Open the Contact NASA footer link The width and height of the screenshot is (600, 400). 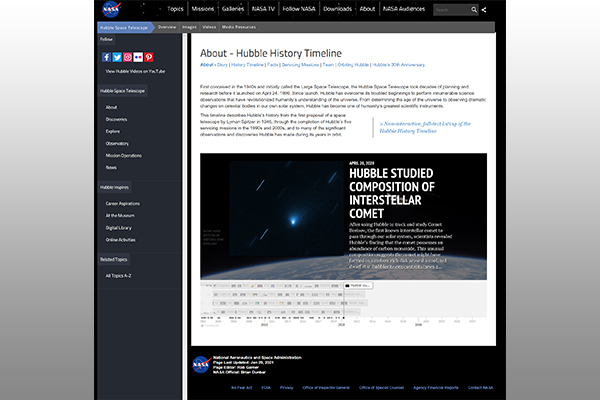click(480, 388)
